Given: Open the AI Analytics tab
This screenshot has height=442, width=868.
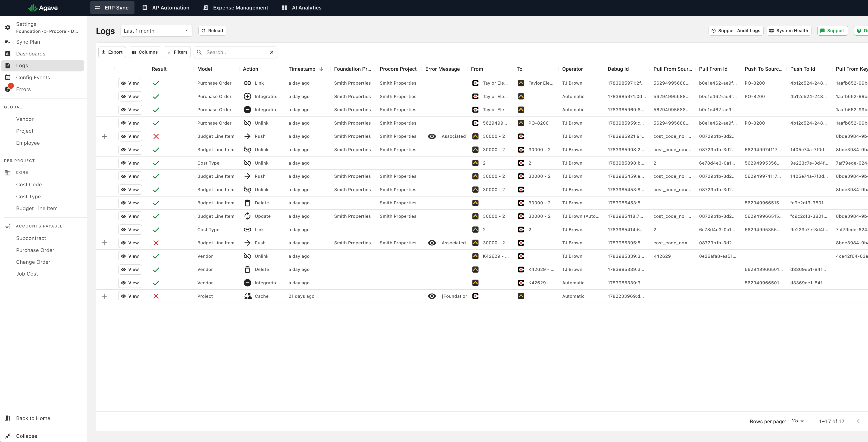Looking at the screenshot, I should pyautogui.click(x=302, y=8).
